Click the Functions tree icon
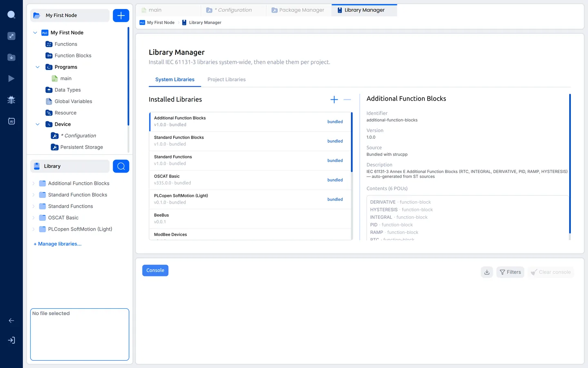This screenshot has width=588, height=368. [49, 44]
